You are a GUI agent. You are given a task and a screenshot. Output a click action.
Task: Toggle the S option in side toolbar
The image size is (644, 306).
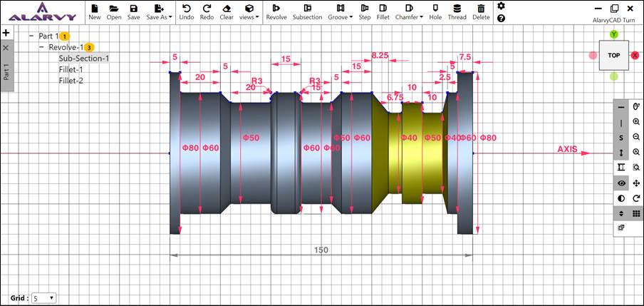point(621,138)
